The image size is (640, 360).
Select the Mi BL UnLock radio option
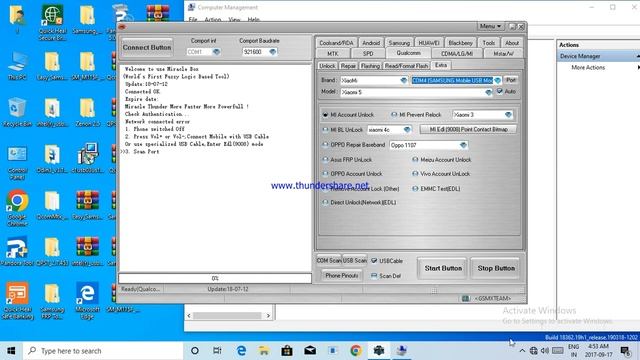coord(325,130)
